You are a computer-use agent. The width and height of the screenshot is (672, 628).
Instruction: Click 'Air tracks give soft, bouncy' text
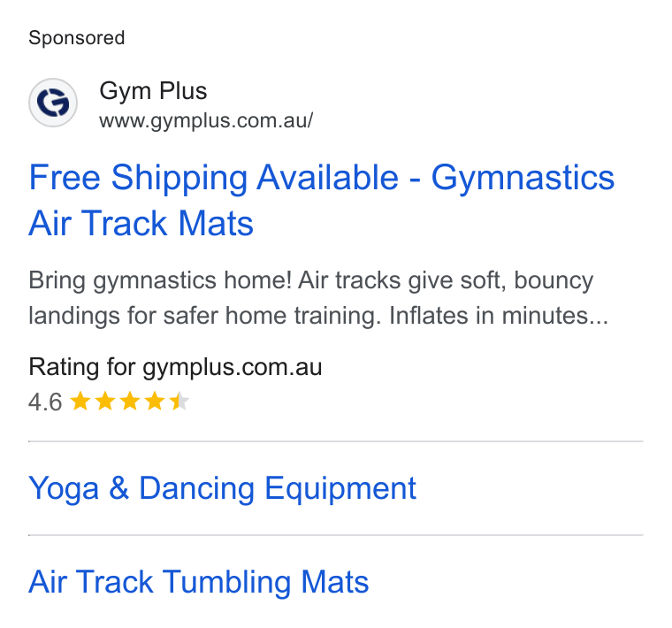point(446,280)
